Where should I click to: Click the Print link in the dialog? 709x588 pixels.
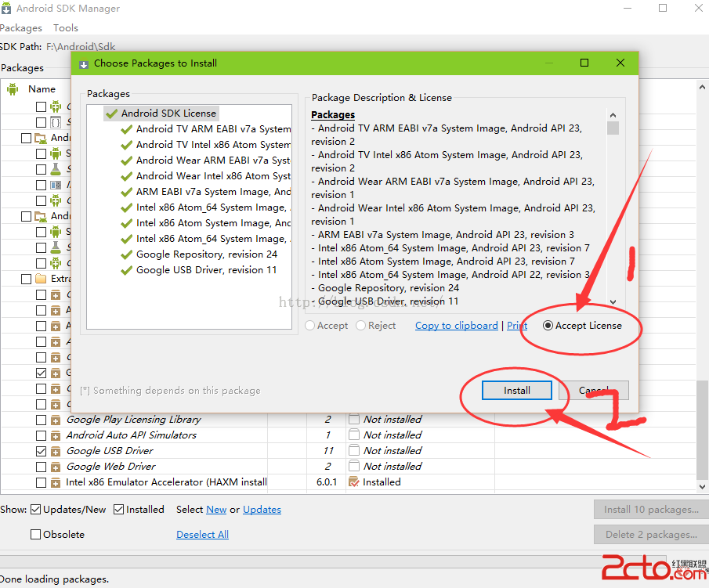516,326
